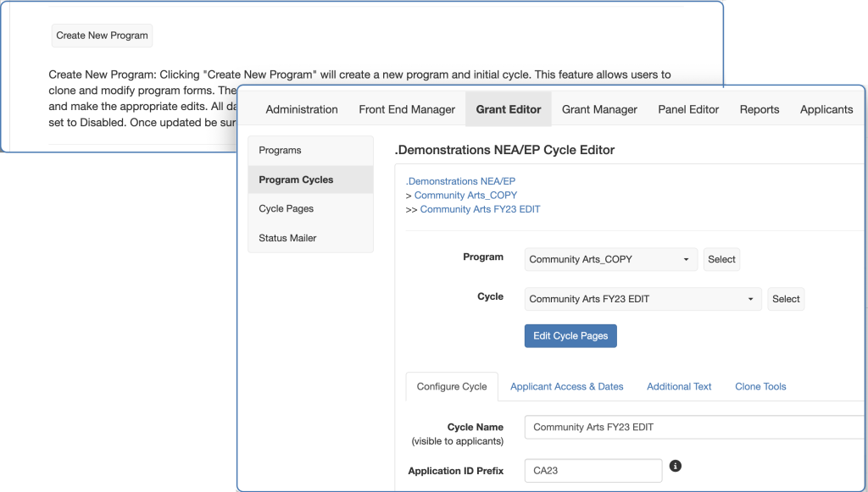Navigate to Front End Manager

pos(407,109)
